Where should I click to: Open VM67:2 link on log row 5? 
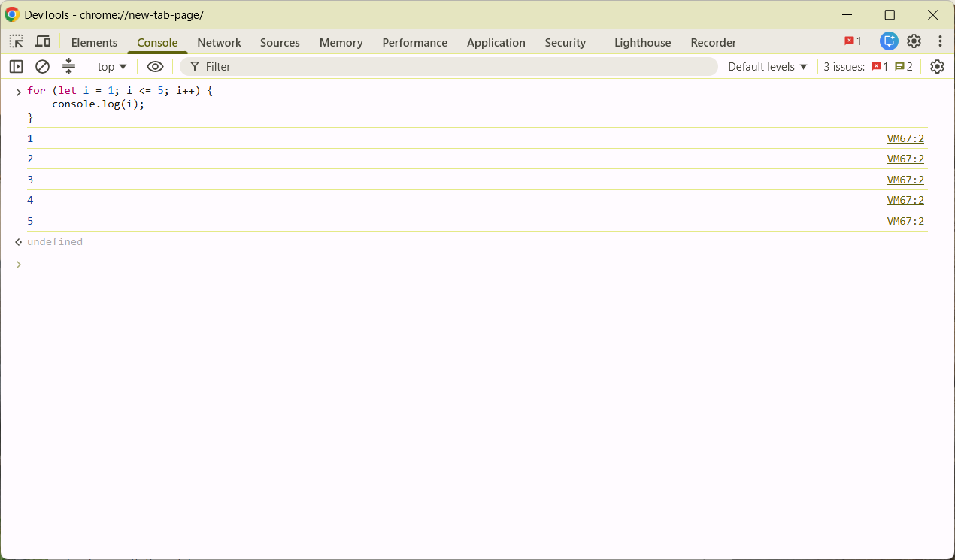(x=905, y=221)
